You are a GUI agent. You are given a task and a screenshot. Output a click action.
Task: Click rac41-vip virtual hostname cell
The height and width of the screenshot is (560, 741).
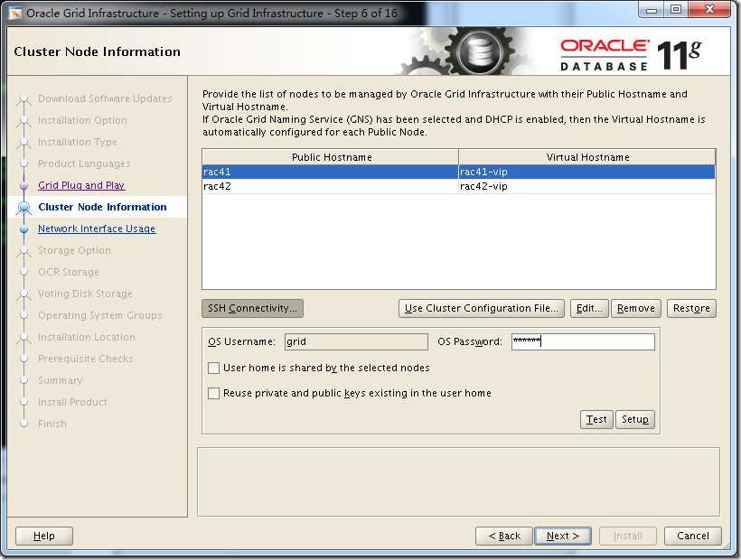pyautogui.click(x=587, y=172)
